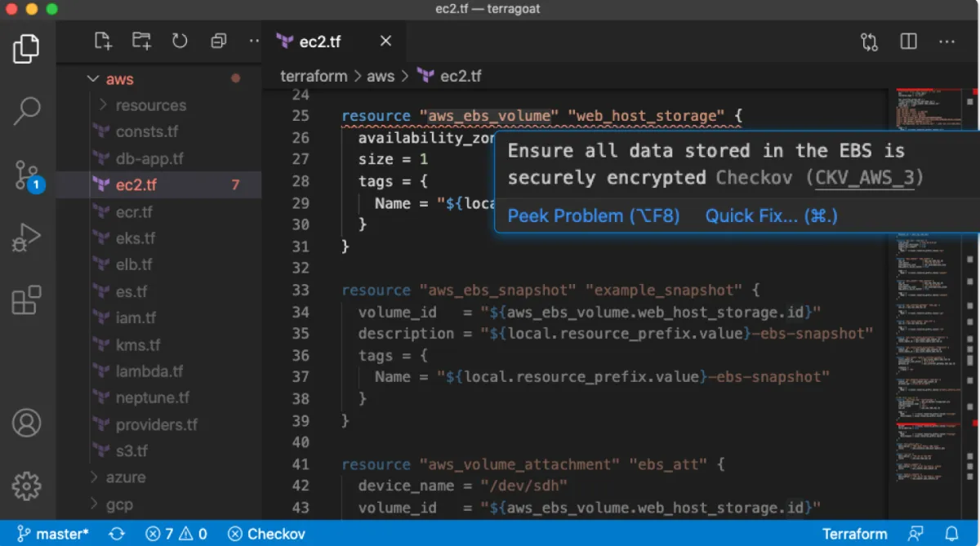Open explorer more actions ellipsis
980x546 pixels.
coord(254,41)
